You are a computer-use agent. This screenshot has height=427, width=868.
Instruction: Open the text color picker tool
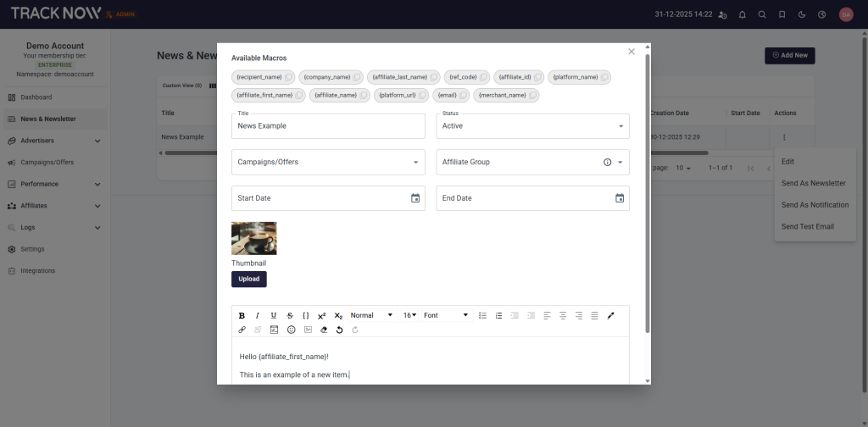610,315
